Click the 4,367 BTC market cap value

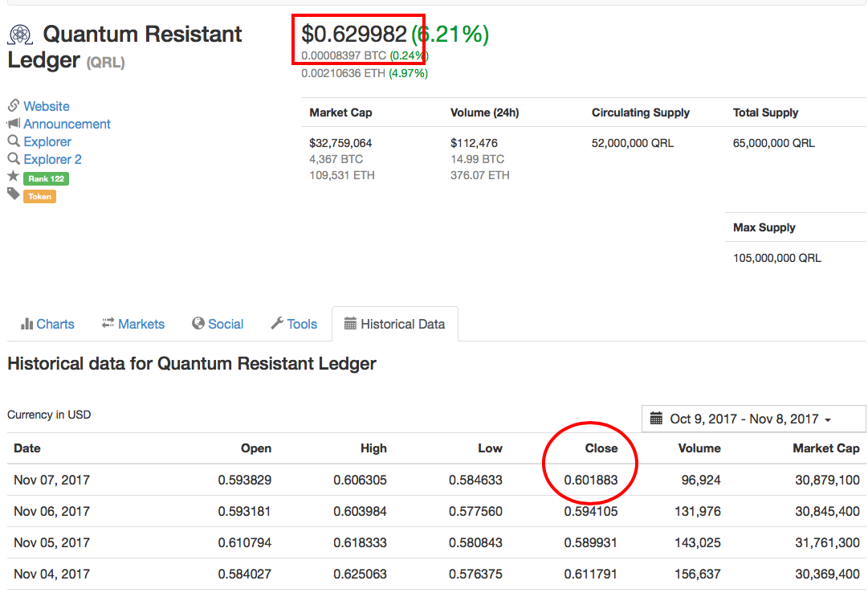336,159
